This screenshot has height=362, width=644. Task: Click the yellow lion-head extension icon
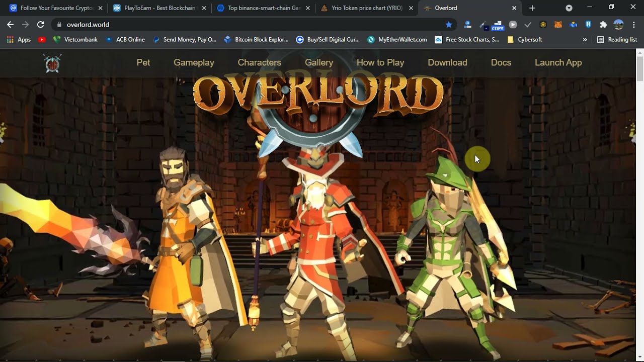543,24
